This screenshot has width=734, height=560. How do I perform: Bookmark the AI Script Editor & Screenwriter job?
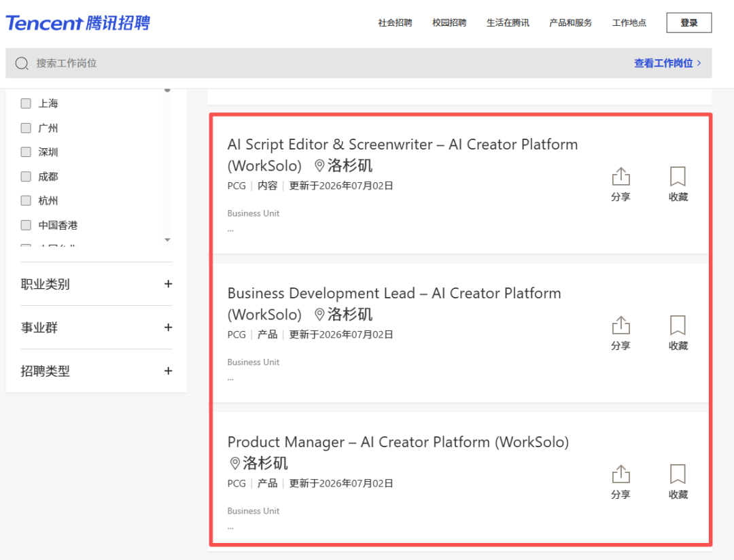[678, 184]
